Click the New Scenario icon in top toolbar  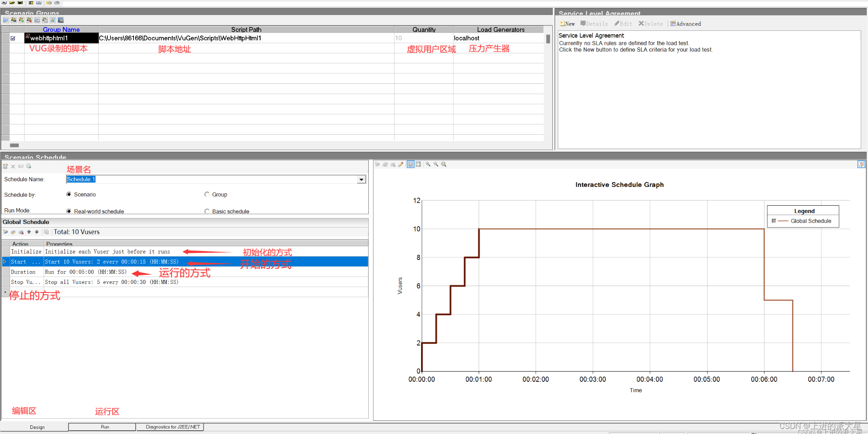tap(4, 3)
